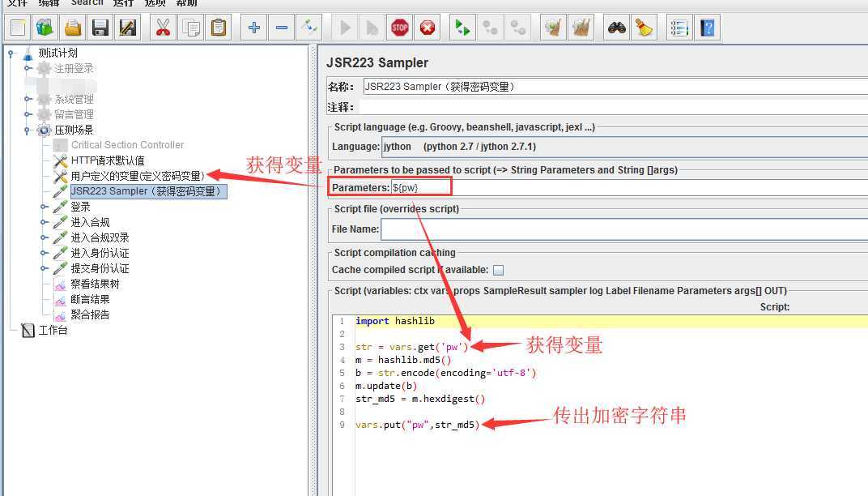Select the disabled 系统管理 thread group
The image size is (868, 496).
click(74, 99)
